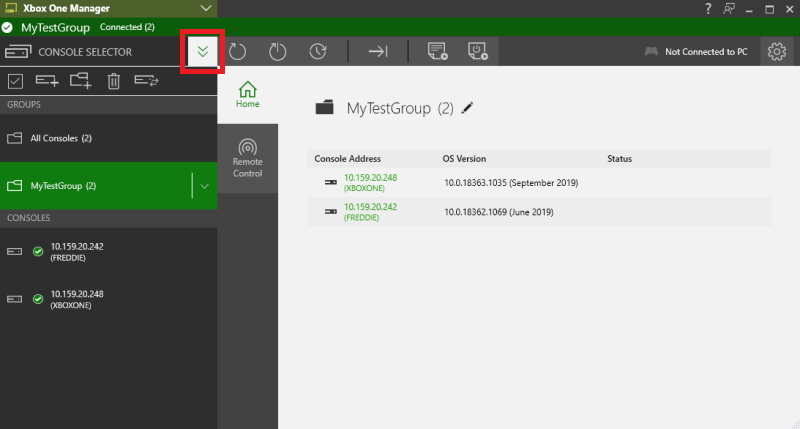Toggle green check for FREDDIE console
Viewport: 800px width, 429px height.
click(x=38, y=251)
